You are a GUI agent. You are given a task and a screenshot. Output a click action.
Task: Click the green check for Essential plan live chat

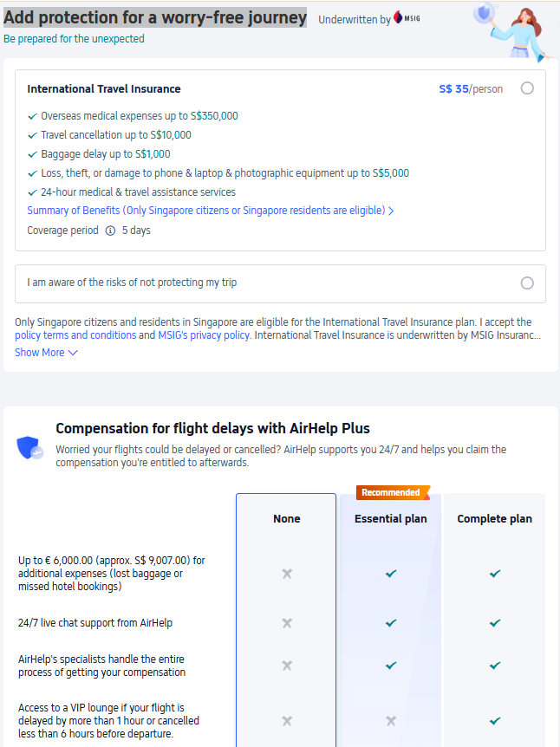click(x=391, y=622)
